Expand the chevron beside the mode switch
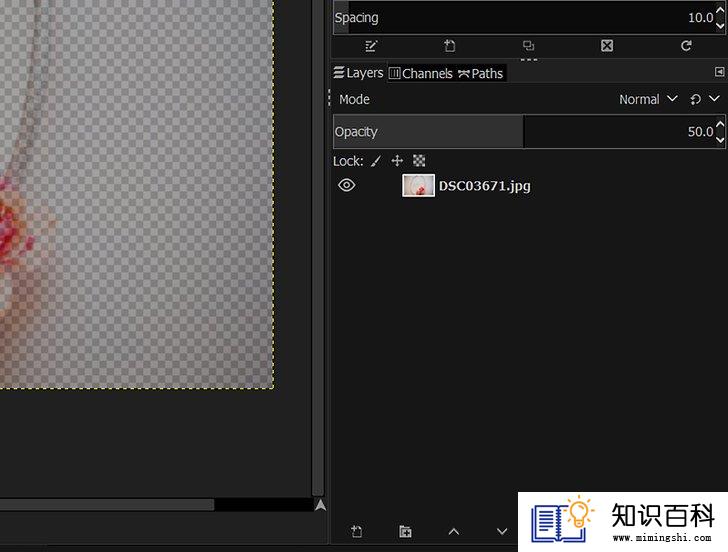The height and width of the screenshot is (552, 728). click(x=715, y=98)
